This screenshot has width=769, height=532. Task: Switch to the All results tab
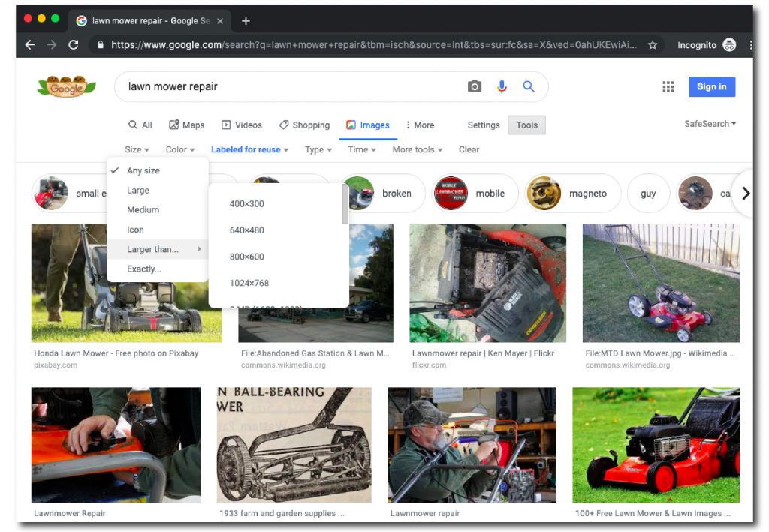click(x=140, y=125)
